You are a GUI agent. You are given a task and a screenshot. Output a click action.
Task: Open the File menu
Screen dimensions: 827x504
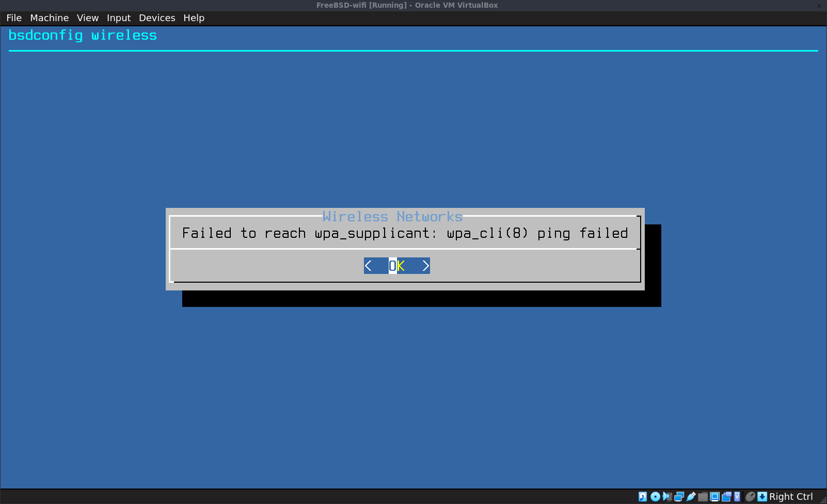point(14,18)
